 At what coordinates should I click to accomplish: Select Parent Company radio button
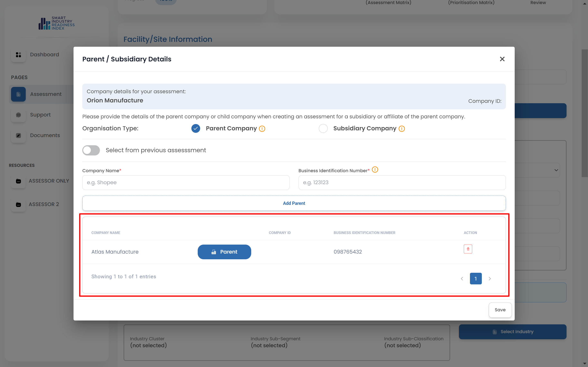pos(196,128)
